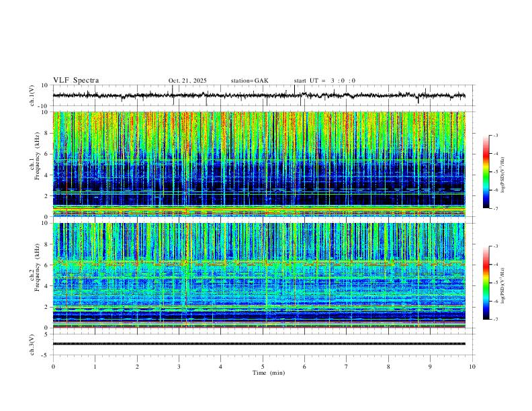
Task: Click inside the ch.1 spectrogram panel
Action: (x=259, y=164)
